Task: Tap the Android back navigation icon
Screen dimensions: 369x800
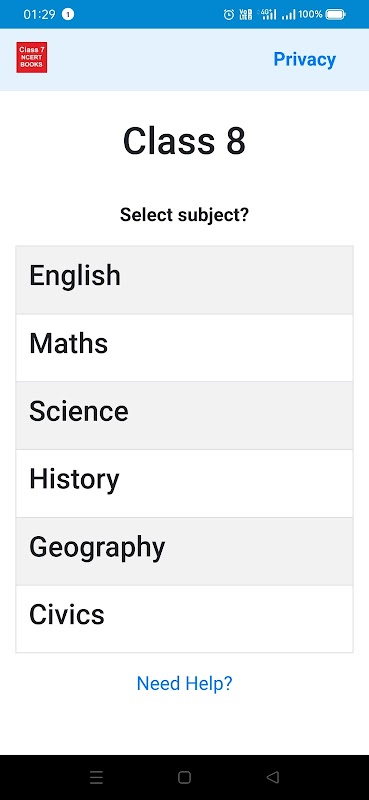Action: 273,777
